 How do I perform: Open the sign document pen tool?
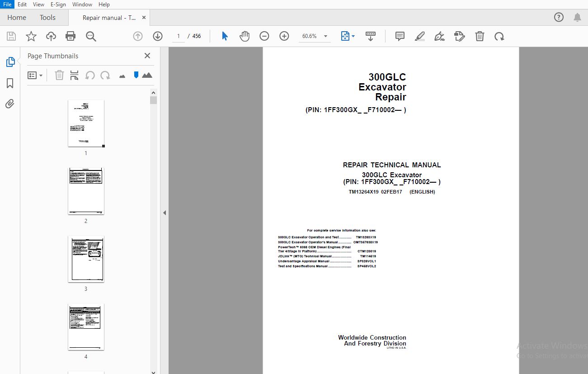(x=440, y=36)
